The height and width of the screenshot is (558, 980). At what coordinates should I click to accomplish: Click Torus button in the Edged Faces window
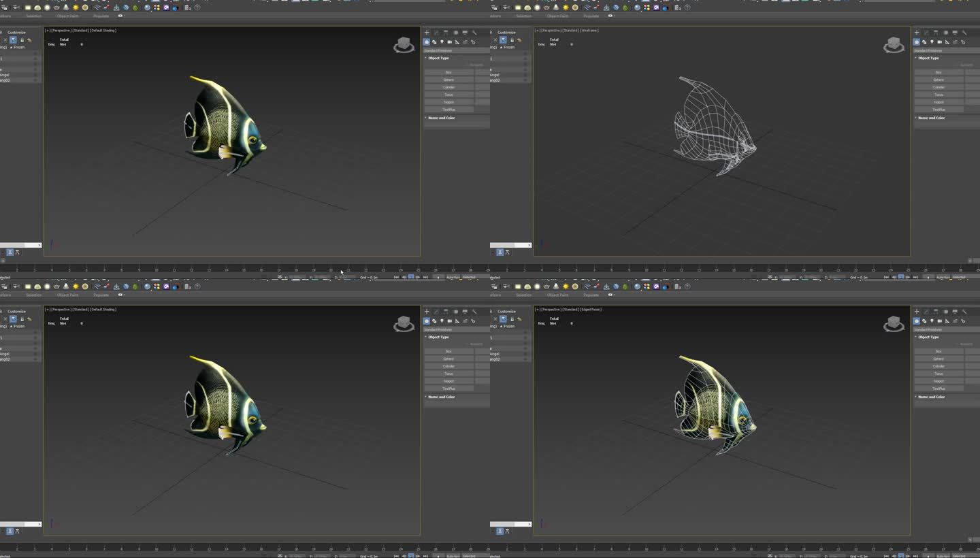pyautogui.click(x=938, y=374)
